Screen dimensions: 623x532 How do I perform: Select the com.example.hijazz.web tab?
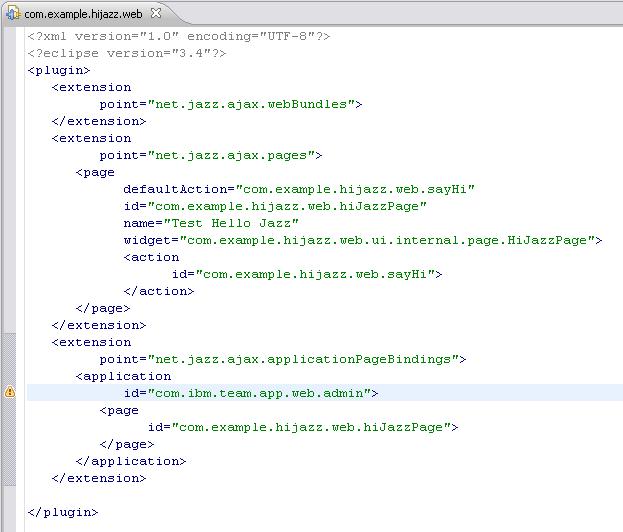pyautogui.click(x=83, y=13)
